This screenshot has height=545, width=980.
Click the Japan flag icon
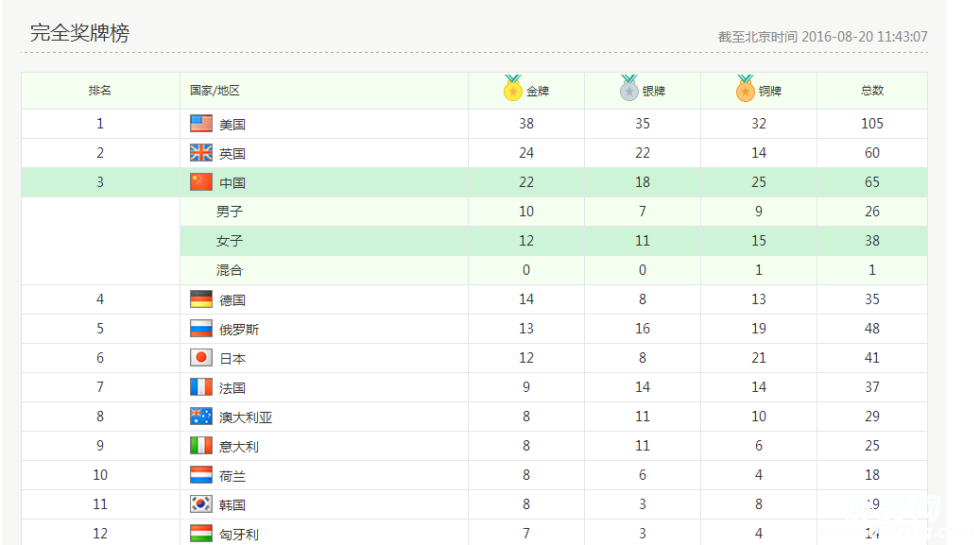(x=201, y=358)
